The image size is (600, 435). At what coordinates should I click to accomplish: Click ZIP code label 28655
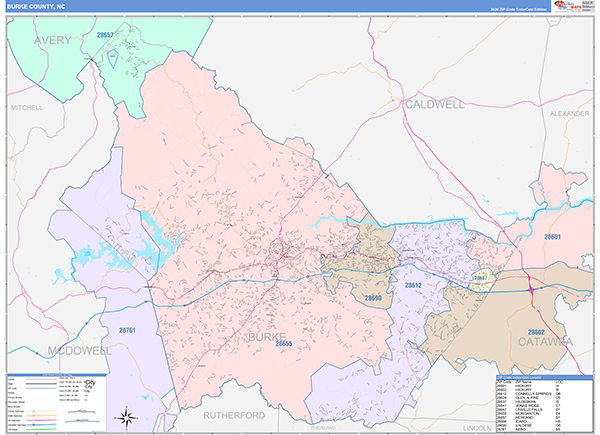pyautogui.click(x=284, y=344)
